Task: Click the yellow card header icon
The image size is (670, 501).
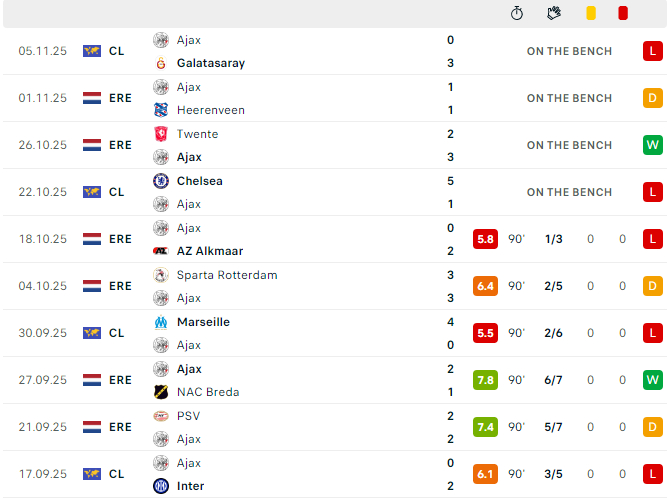Action: [591, 13]
